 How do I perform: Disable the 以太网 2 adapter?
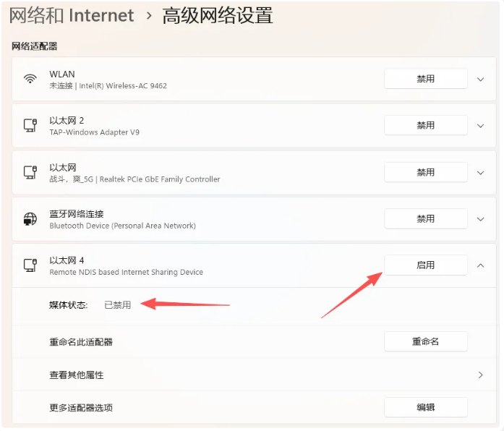[x=426, y=125]
